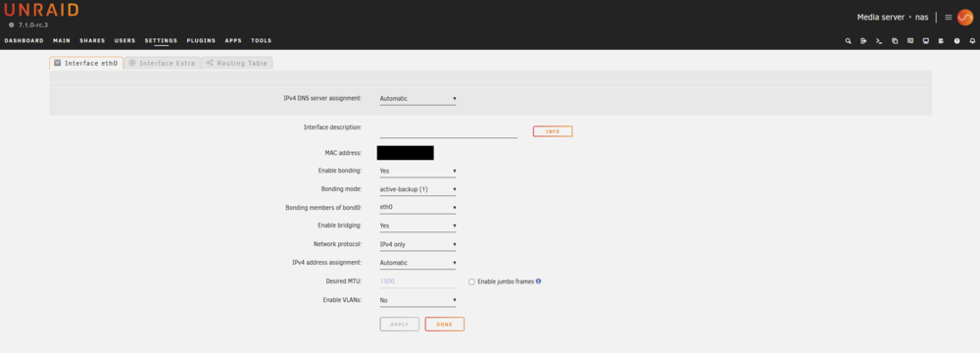Enable jumbo frames checkbox
980x353 pixels.
pos(472,281)
